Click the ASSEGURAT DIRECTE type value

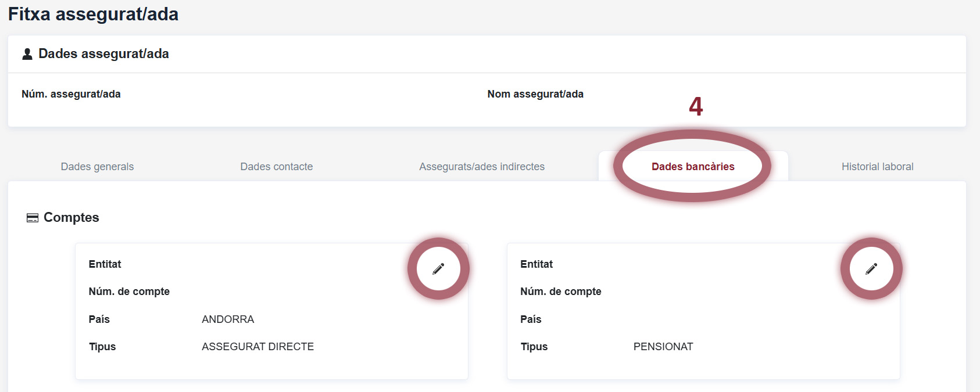click(257, 347)
